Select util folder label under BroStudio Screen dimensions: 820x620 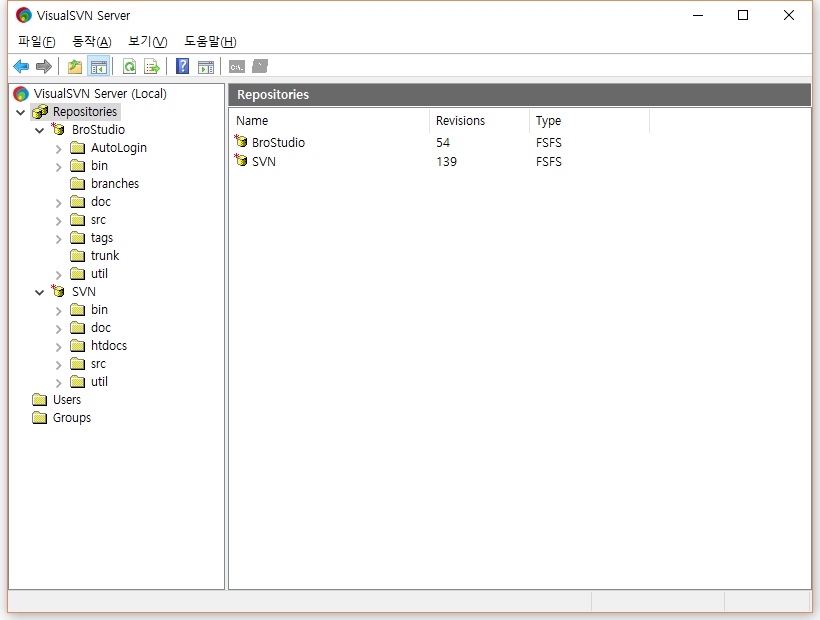tap(99, 273)
